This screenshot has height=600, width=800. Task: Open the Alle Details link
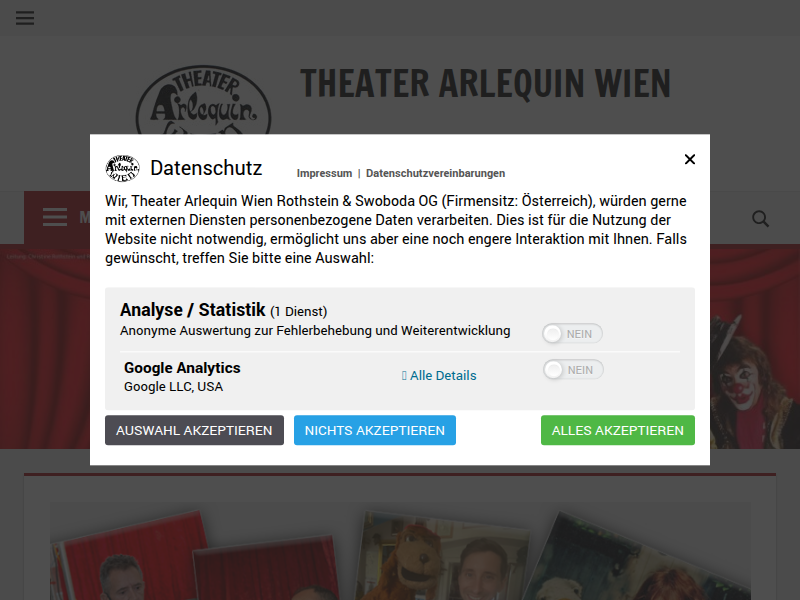click(x=439, y=376)
